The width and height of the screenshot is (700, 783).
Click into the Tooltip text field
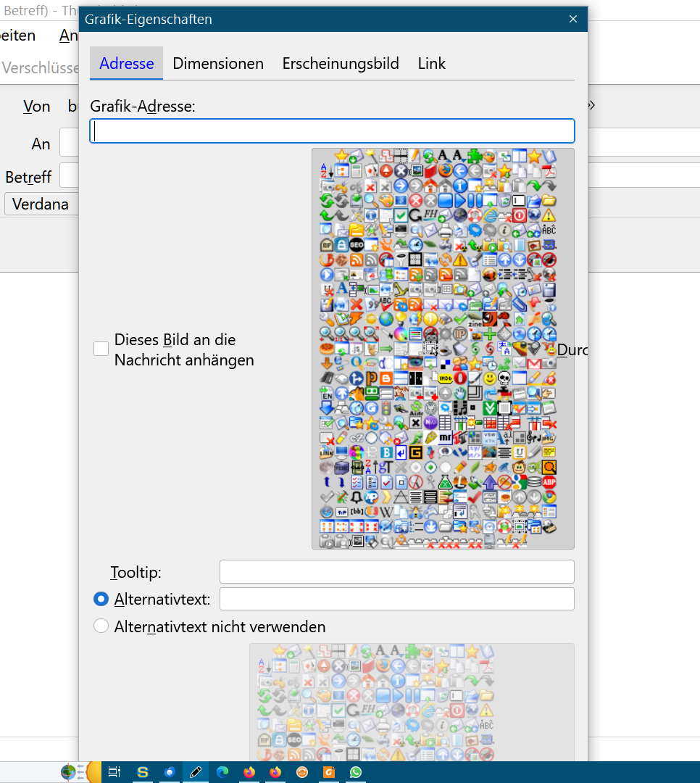[397, 572]
